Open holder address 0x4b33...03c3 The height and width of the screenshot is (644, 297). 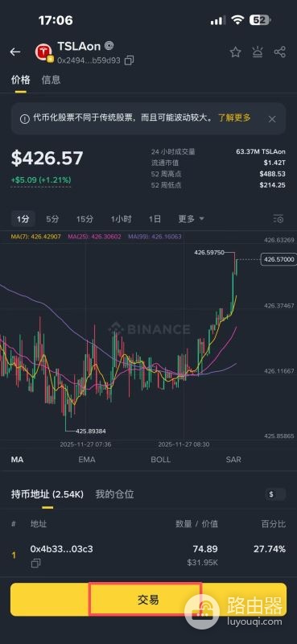(x=62, y=549)
